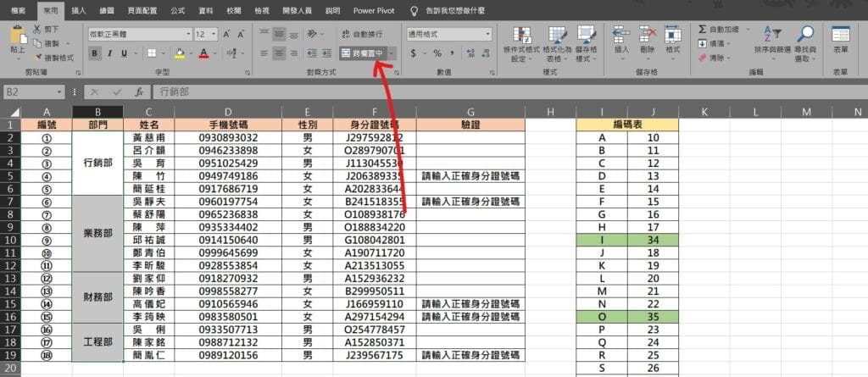
Task: Align text left
Action: [265, 53]
